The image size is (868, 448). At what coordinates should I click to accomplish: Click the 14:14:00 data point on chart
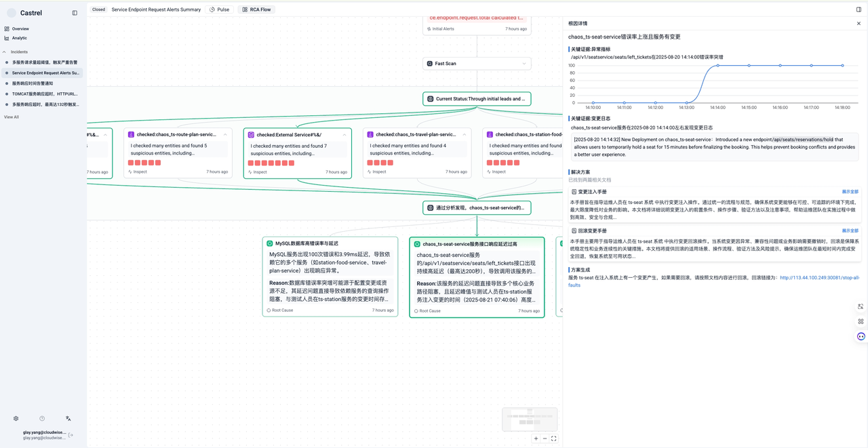tap(718, 66)
